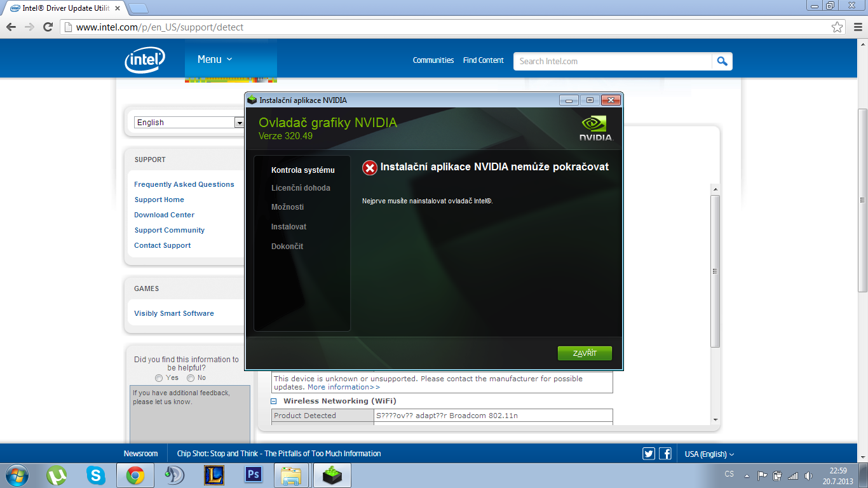The width and height of the screenshot is (868, 488).
Task: Bookmark this page with the star icon
Action: (x=837, y=27)
